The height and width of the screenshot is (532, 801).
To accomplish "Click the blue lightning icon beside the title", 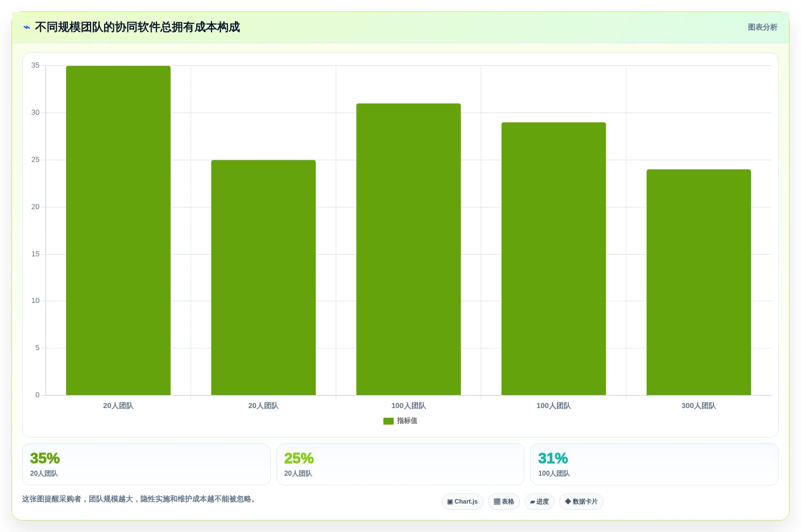I will 27,27.
